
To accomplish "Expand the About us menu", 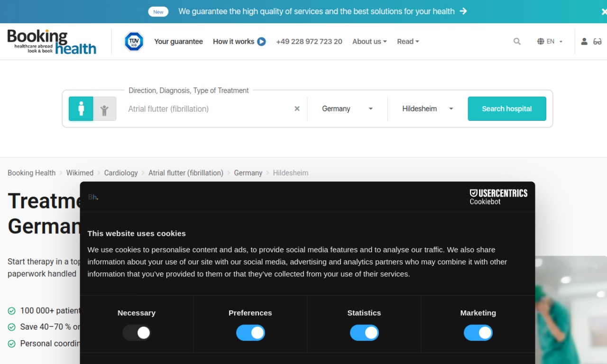I will 369,42.
